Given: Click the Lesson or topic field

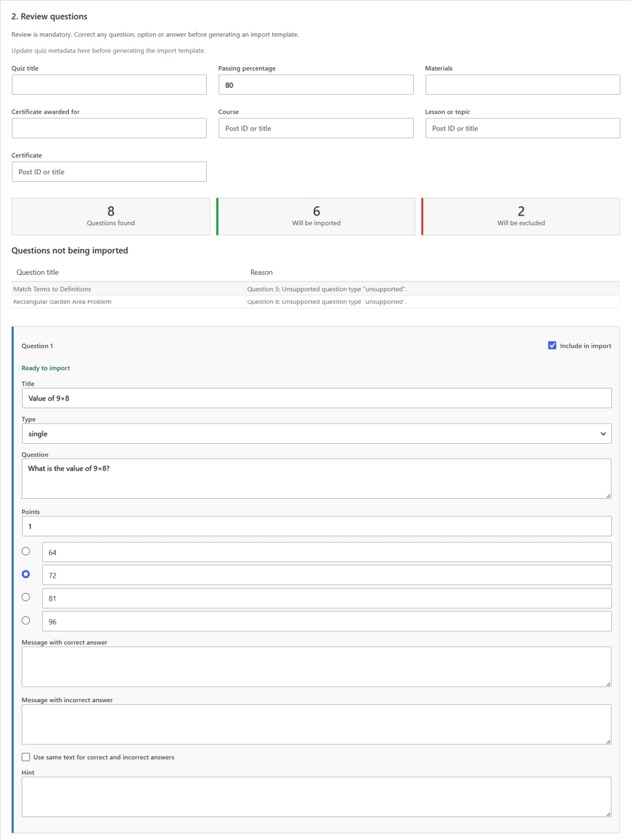Looking at the screenshot, I should coord(523,128).
